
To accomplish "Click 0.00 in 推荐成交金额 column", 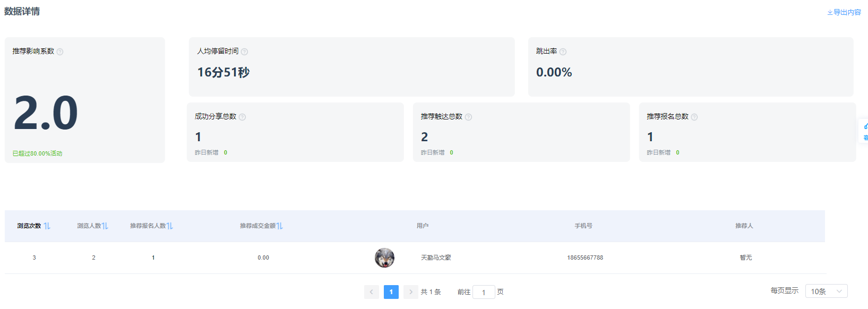I will 263,257.
